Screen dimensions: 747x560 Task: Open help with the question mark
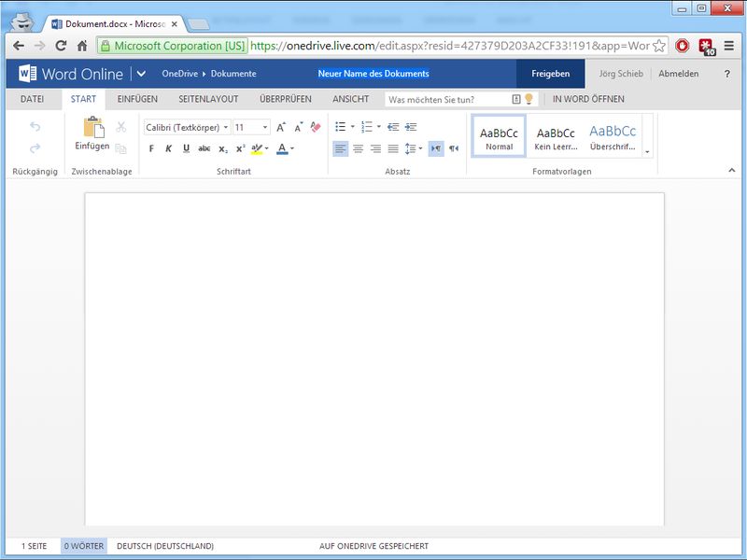pyautogui.click(x=727, y=74)
